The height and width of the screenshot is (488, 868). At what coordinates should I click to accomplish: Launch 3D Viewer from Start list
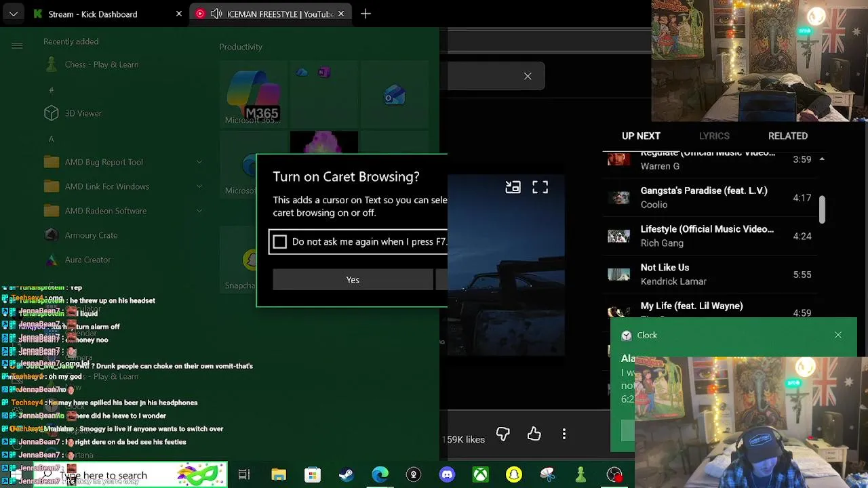click(x=83, y=113)
